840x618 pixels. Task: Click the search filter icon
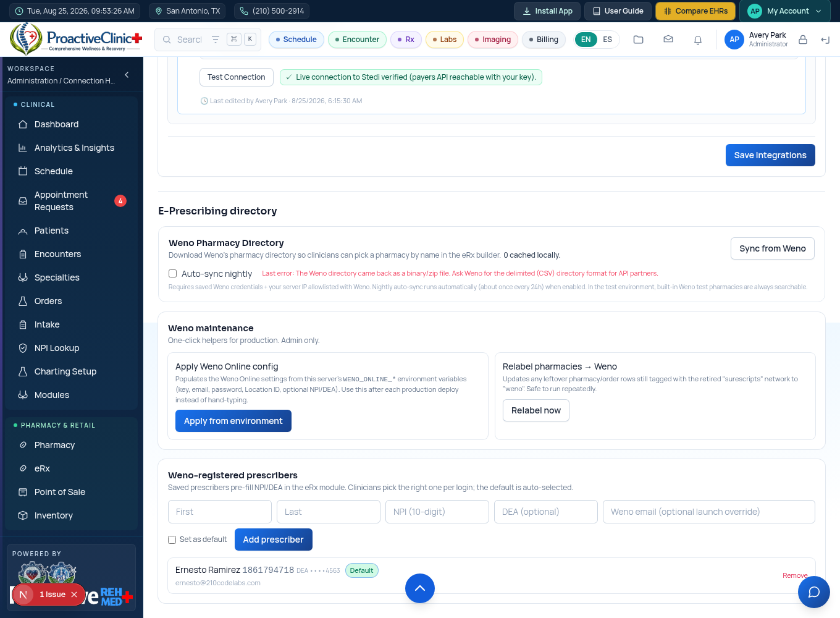click(x=216, y=40)
